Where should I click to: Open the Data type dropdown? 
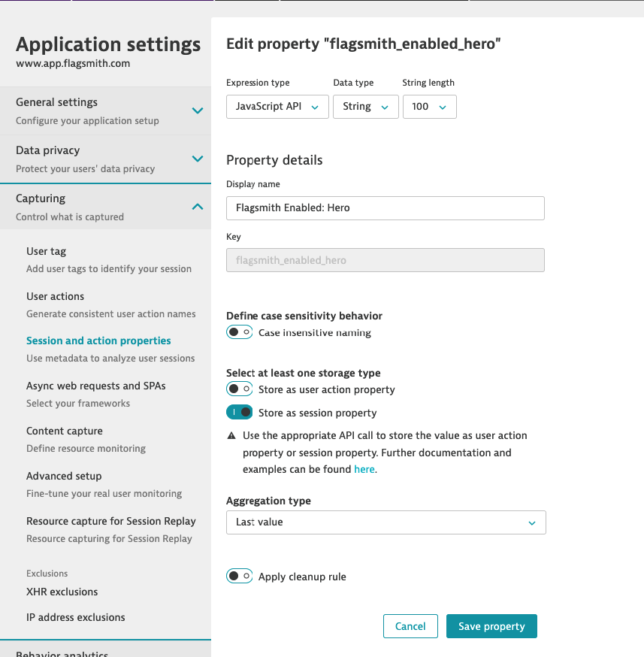coord(365,107)
